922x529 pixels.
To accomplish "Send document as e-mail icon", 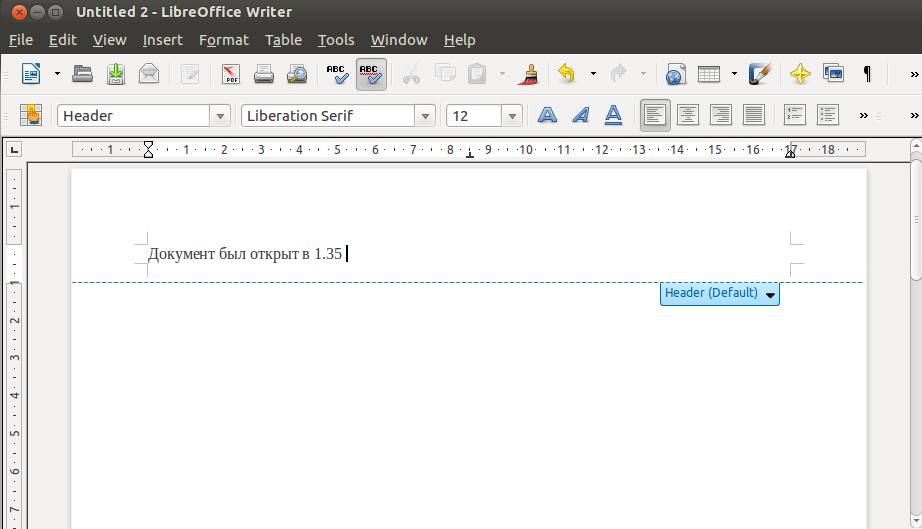I will (x=149, y=74).
